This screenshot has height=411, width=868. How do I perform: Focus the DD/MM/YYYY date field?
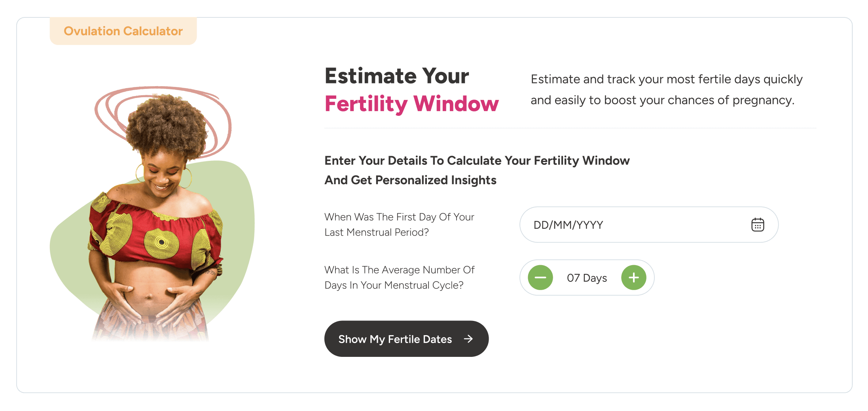(633, 225)
